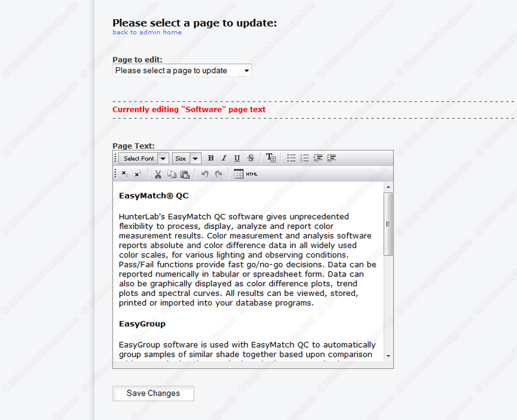
Task: Click the line 'printed or imported into your database programs.'
Action: click(x=216, y=303)
